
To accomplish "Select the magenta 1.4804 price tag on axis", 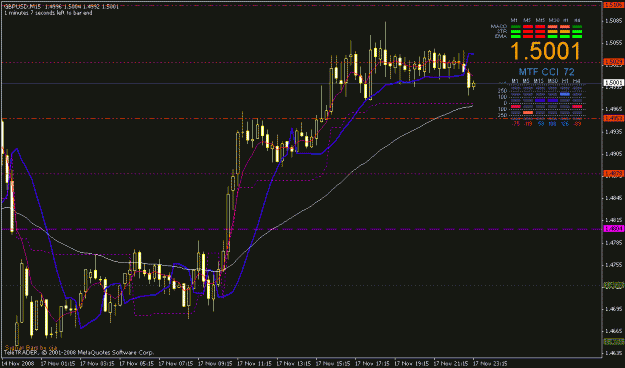I will coord(613,229).
